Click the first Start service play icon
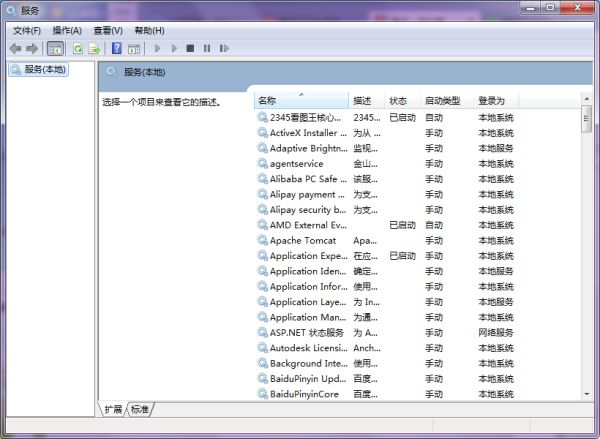 coord(157,48)
